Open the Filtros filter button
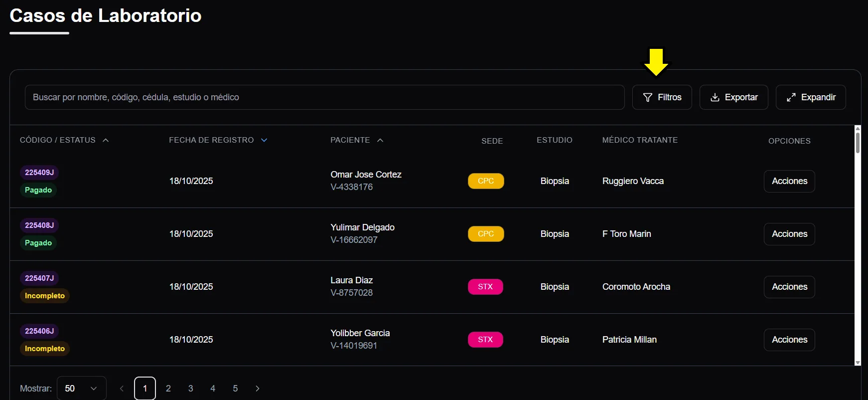The width and height of the screenshot is (868, 400). click(662, 97)
